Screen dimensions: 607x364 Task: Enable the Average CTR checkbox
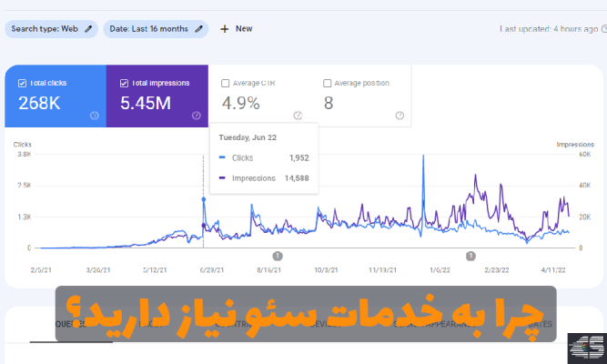click(225, 83)
